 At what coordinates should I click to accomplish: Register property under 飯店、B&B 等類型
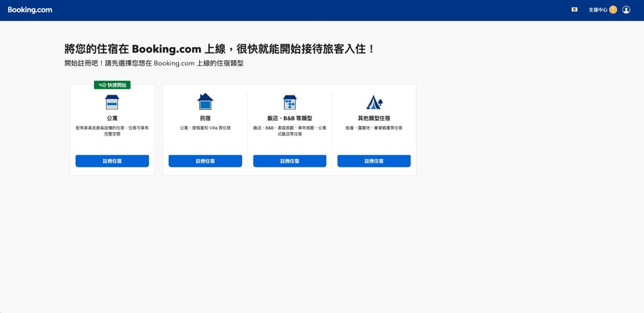290,161
